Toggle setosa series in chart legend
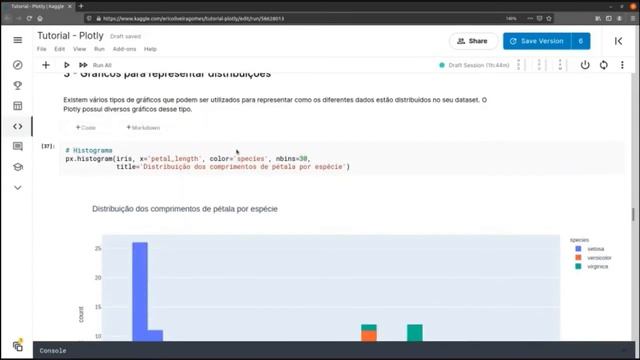Image resolution: width=640 pixels, height=360 pixels. 590,249
